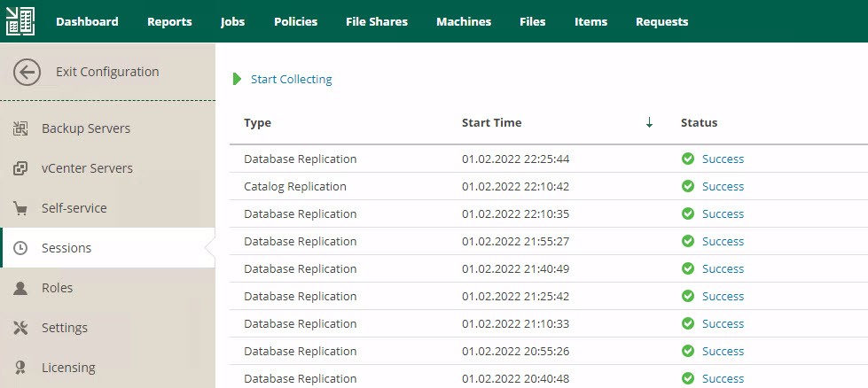Click the Sessions clock icon
The image size is (868, 388).
[x=20, y=248]
